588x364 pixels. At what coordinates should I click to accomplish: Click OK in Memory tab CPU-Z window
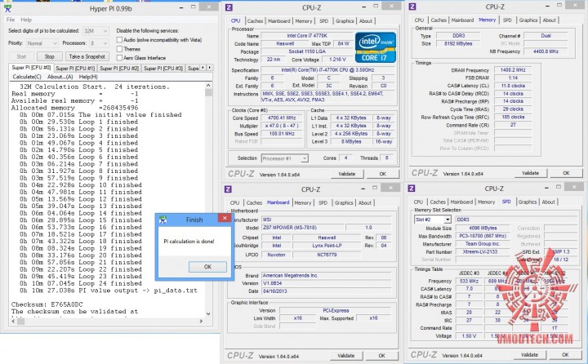(x=566, y=173)
